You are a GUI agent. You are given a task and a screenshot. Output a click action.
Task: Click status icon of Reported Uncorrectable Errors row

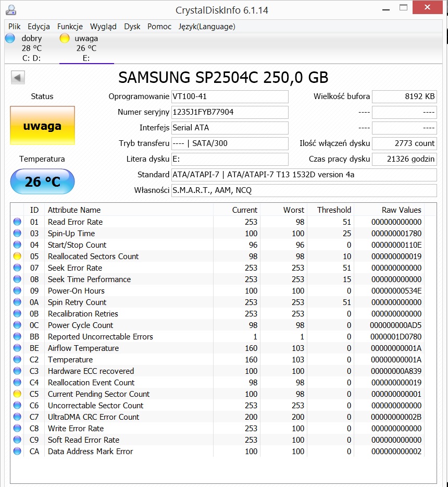coord(17,337)
